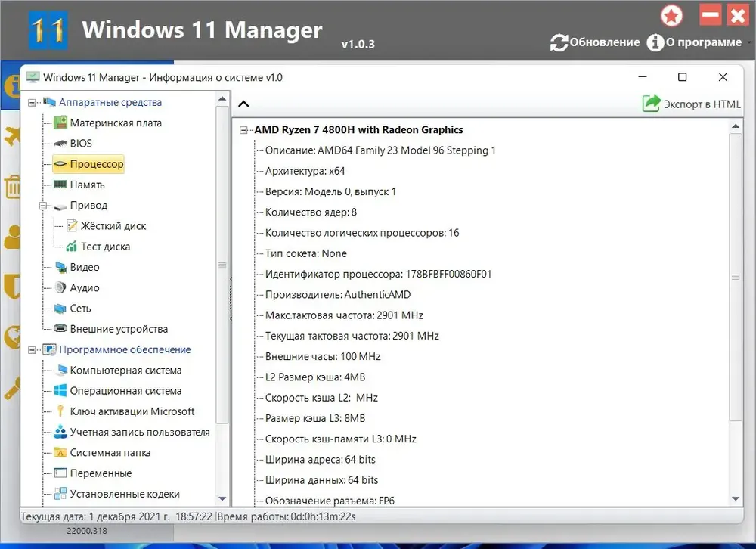Collapse the AMD Ryzen 7 4800H details node
This screenshot has width=756, height=549.
coord(244,130)
